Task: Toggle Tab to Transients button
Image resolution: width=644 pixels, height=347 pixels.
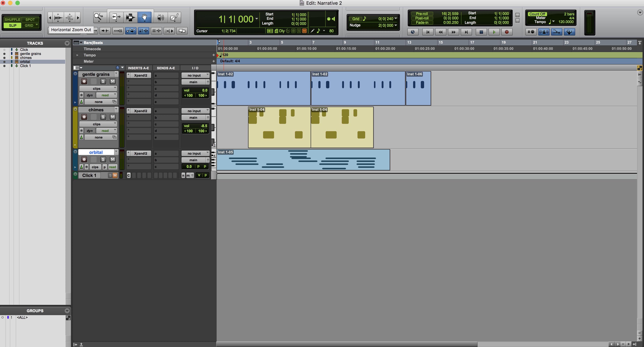Action: pos(105,31)
